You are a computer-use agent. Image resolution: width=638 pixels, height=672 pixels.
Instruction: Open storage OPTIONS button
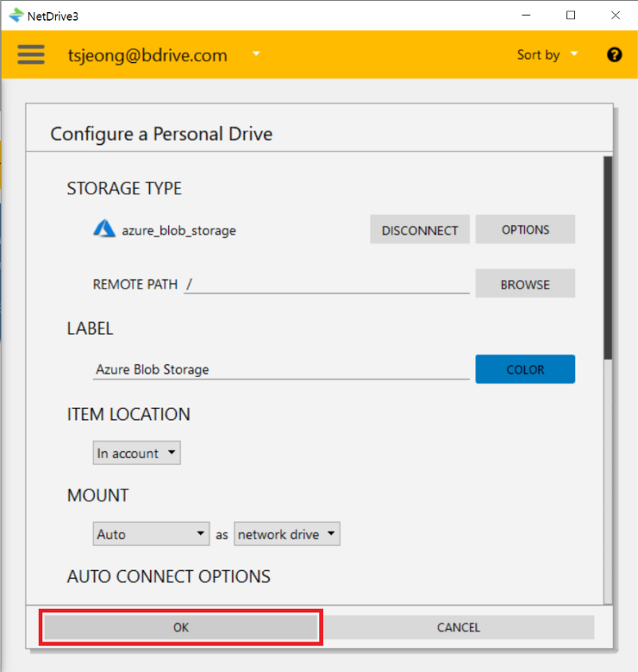525,230
